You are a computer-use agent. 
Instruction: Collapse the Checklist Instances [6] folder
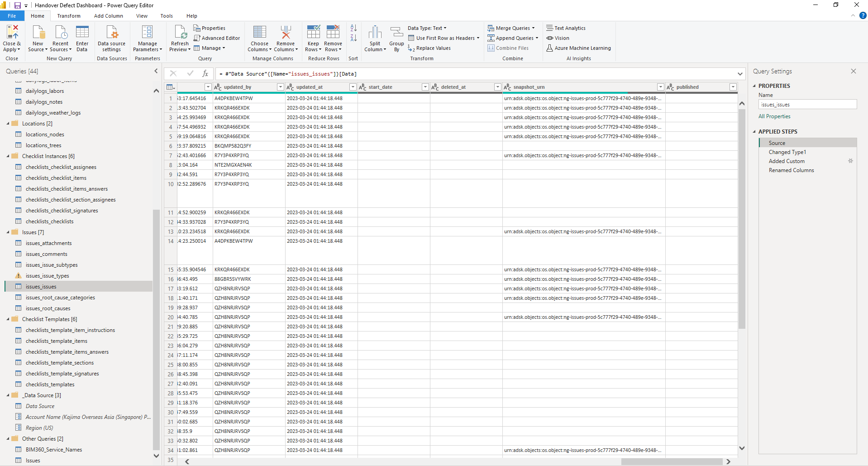point(8,156)
